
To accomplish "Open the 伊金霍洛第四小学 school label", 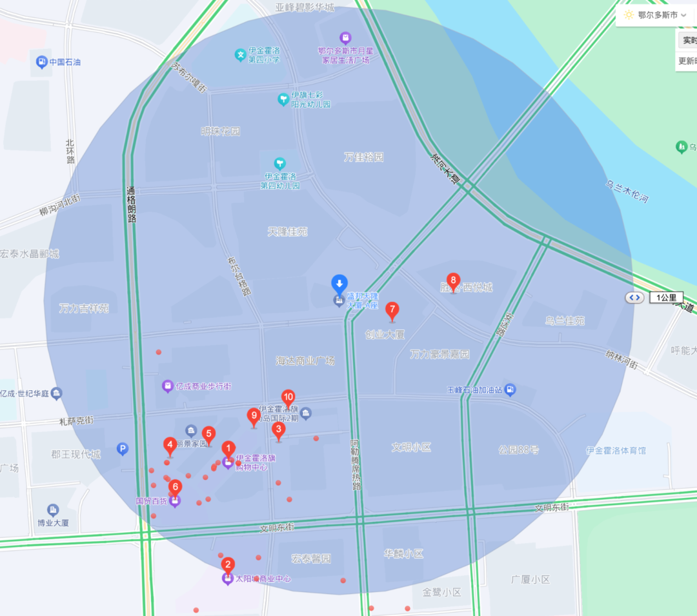I will coord(264,55).
